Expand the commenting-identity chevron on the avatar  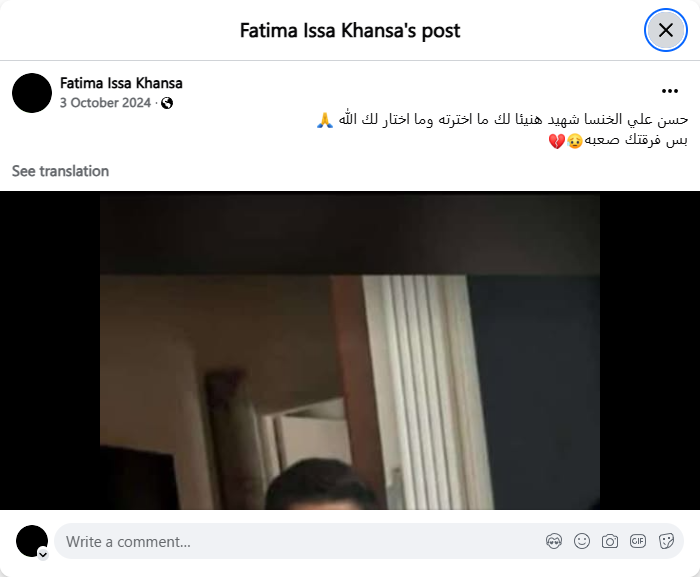tap(43, 555)
